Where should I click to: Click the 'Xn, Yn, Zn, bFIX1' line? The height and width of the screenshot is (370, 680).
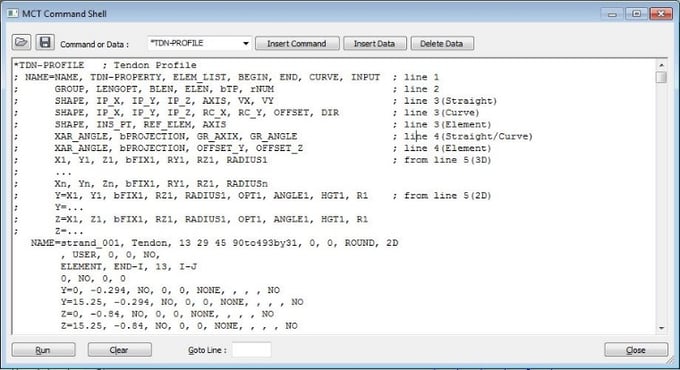[x=161, y=184]
